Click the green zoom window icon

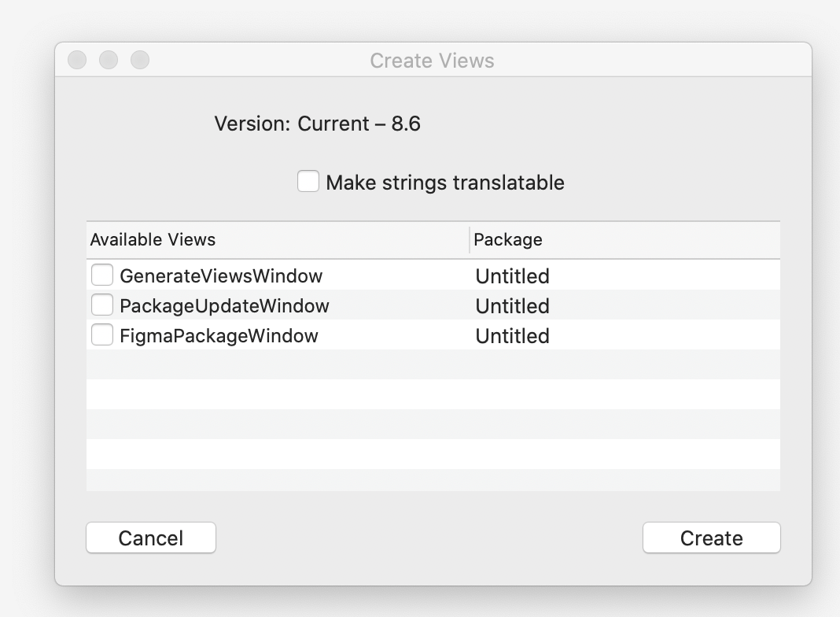point(140,58)
